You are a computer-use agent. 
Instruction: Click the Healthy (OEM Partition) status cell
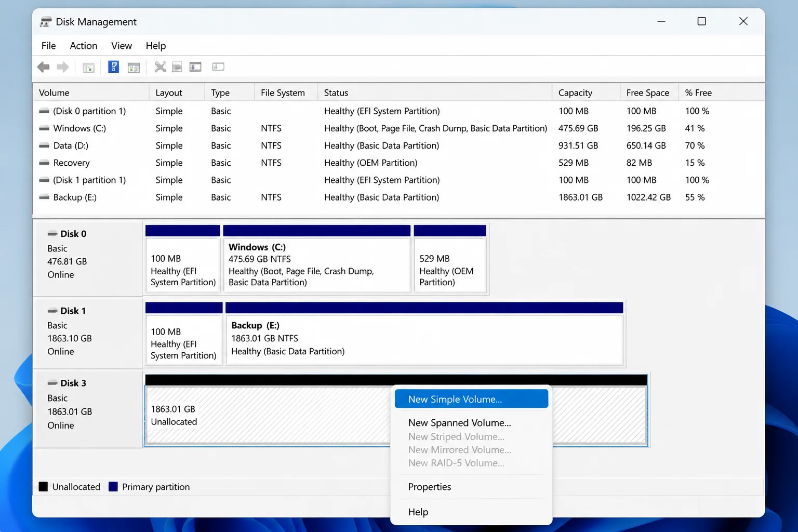(x=371, y=163)
